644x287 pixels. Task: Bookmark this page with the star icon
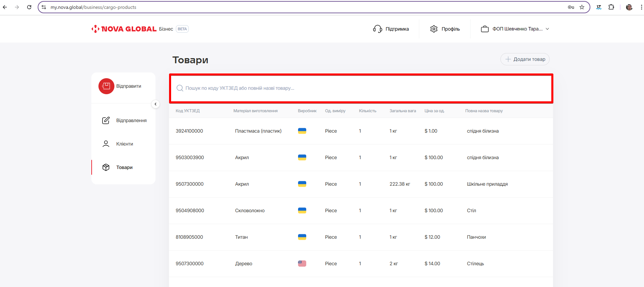pyautogui.click(x=582, y=7)
